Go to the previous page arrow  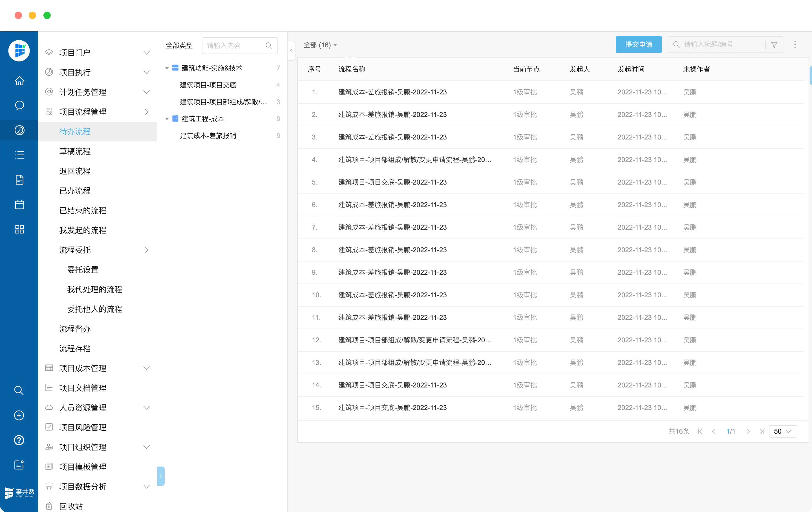[714, 431]
